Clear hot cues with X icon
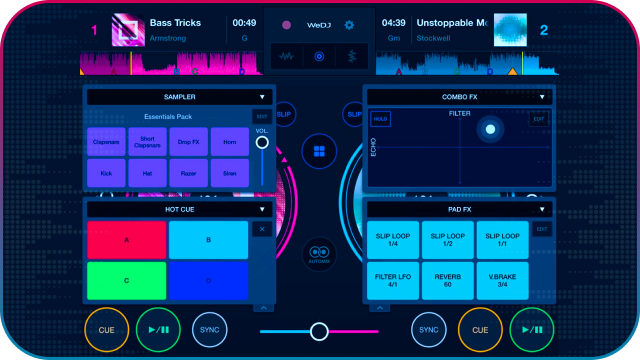The image size is (640, 360). pos(262,229)
